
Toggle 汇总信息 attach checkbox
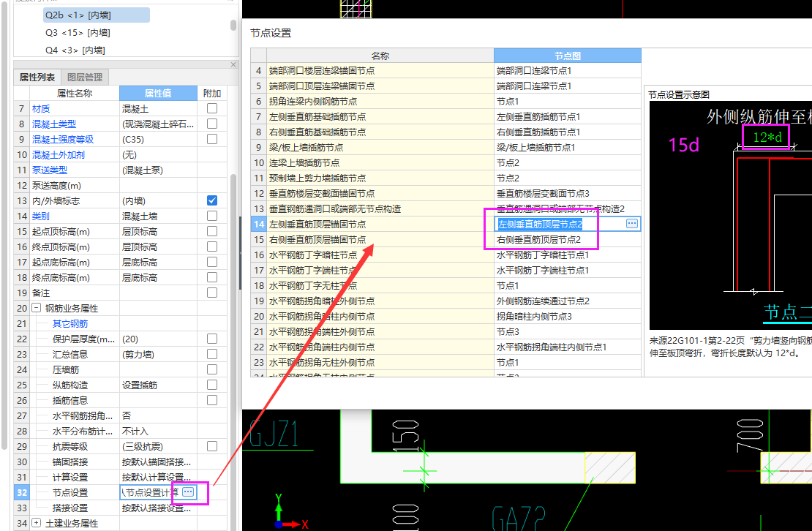point(212,354)
